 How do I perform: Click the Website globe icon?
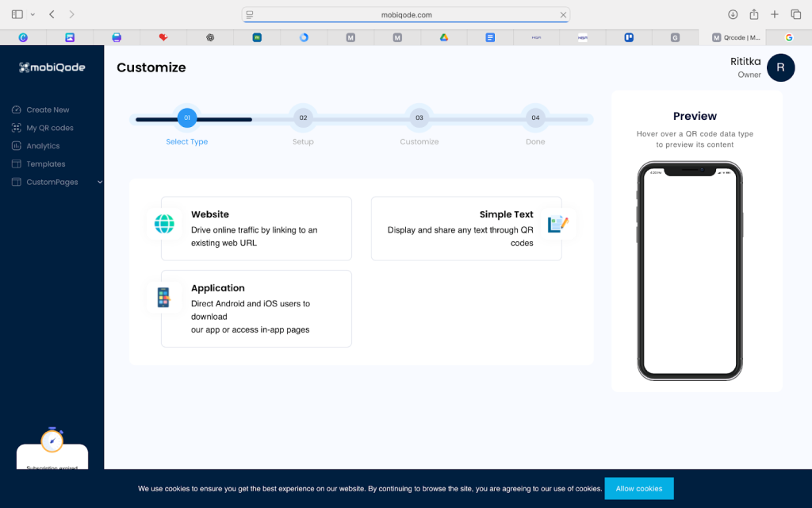pyautogui.click(x=164, y=225)
